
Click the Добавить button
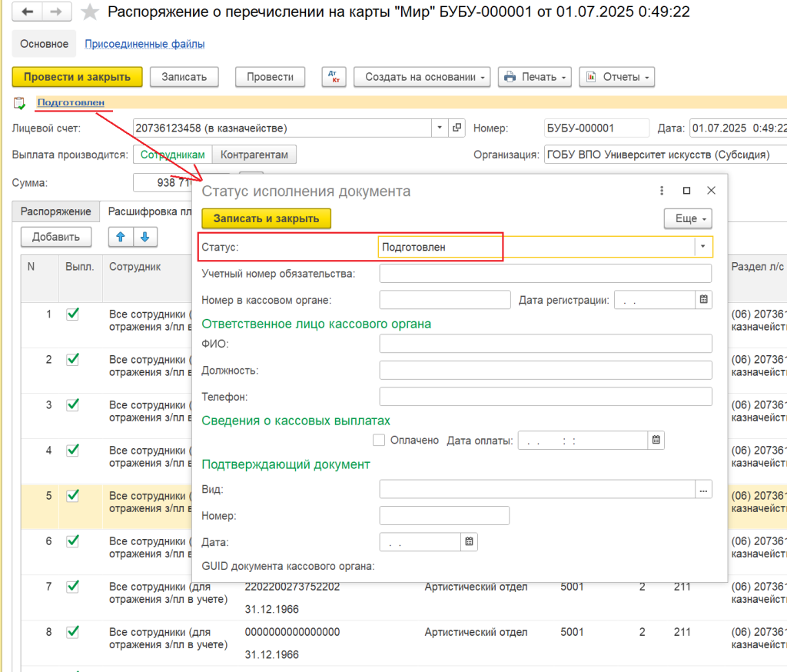tap(56, 237)
